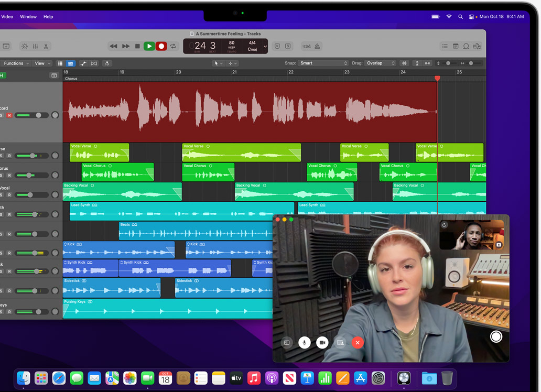Toggle the automation view button in the tracks toolbar
The height and width of the screenshot is (392, 541).
point(83,63)
